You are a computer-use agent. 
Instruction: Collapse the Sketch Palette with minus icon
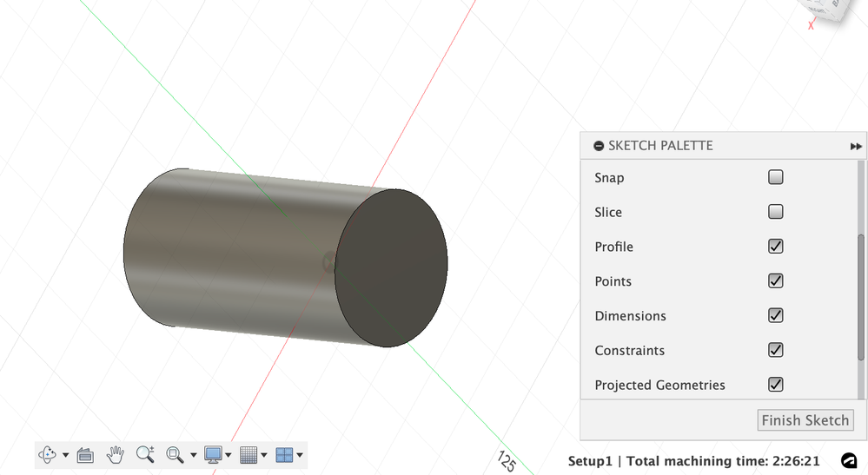pyautogui.click(x=599, y=146)
